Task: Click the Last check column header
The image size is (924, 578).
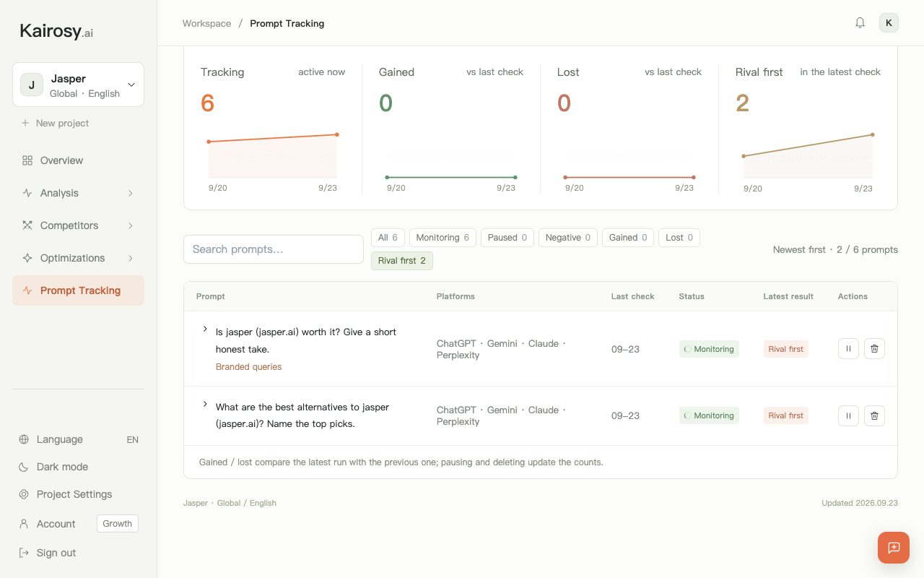Action: (x=633, y=296)
